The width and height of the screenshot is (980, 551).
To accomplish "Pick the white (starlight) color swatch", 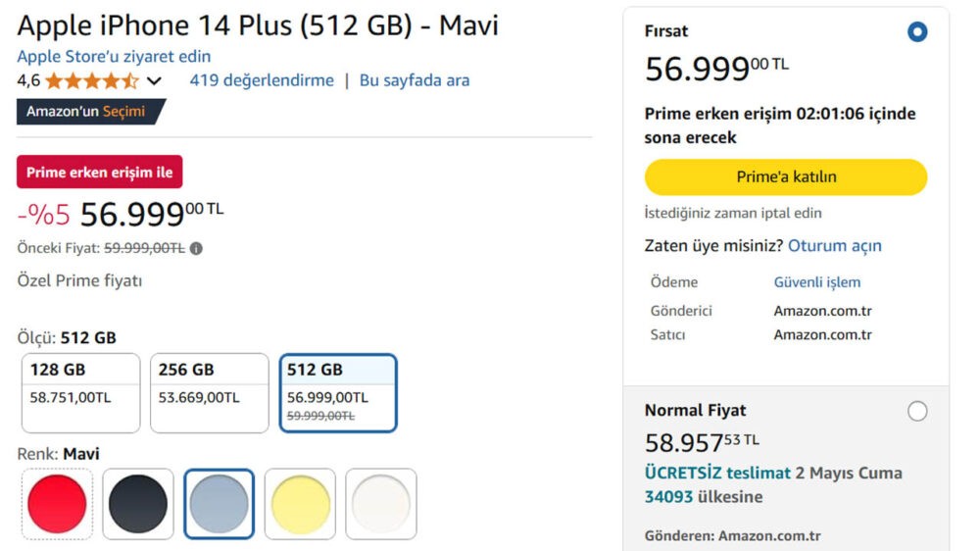I will click(381, 504).
